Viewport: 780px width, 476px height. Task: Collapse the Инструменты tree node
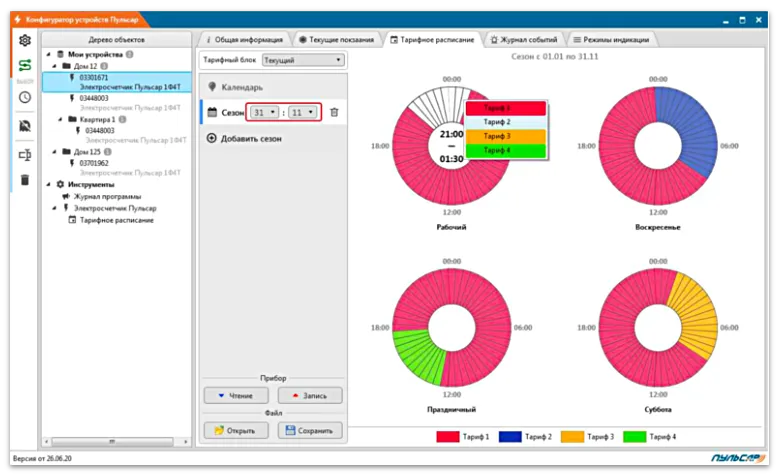[x=49, y=185]
